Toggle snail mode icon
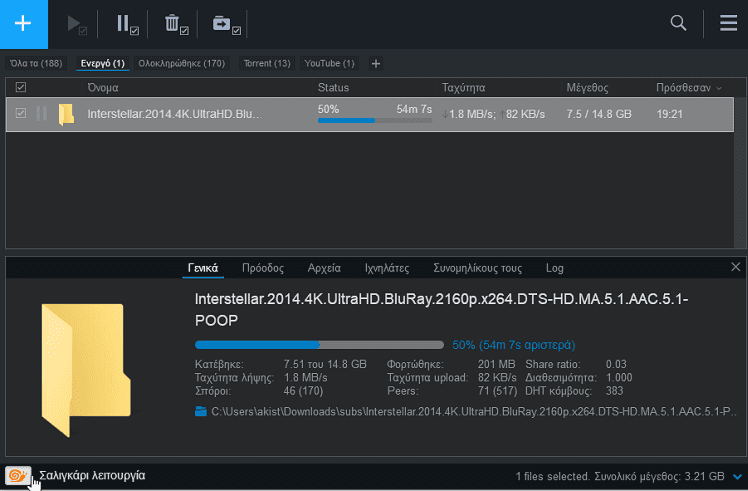Screen dimensions: 748x491 (x=18, y=476)
